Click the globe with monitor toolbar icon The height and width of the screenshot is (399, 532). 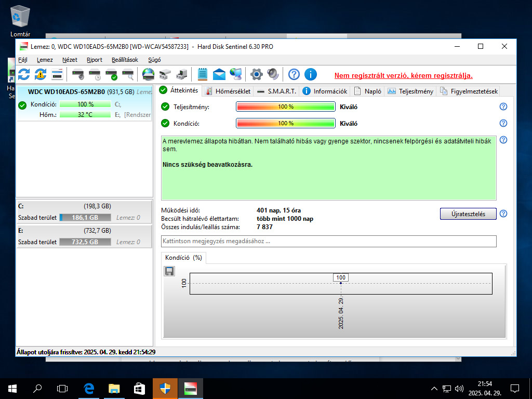click(x=236, y=74)
